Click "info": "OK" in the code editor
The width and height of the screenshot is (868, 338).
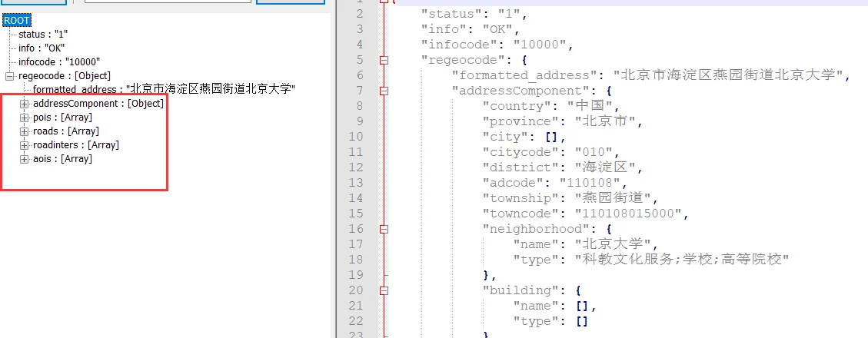(x=471, y=28)
